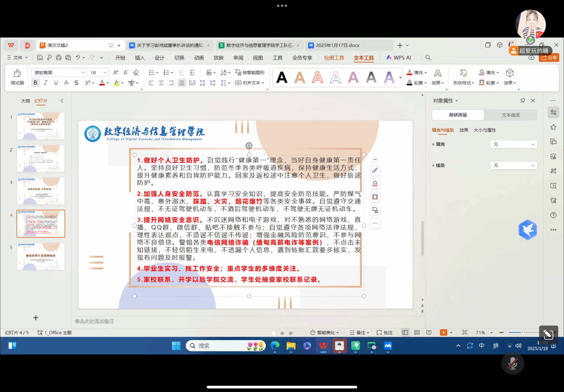Switch to 文本选项 tab in properties panel
Viewport: 564px width, 392px height.
(x=511, y=115)
